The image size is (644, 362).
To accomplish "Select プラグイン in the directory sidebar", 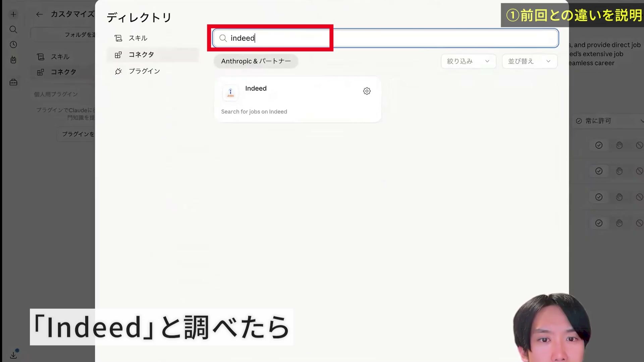I will (x=153, y=71).
